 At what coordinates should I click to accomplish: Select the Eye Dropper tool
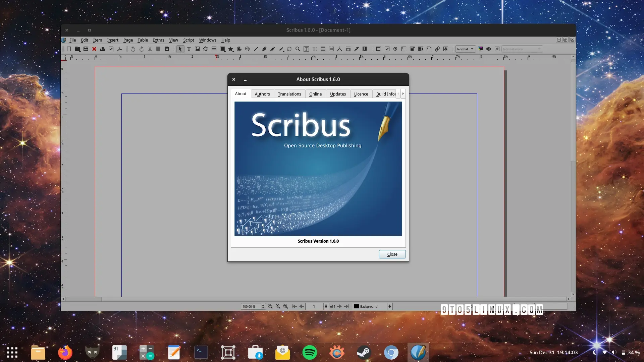[x=357, y=49]
